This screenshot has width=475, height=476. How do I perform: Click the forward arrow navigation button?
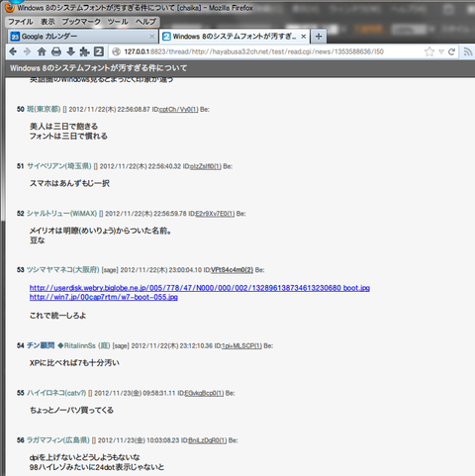28,51
